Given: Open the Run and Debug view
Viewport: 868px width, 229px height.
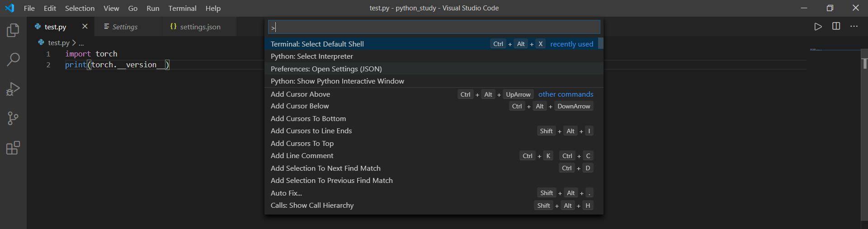Looking at the screenshot, I should click(13, 89).
